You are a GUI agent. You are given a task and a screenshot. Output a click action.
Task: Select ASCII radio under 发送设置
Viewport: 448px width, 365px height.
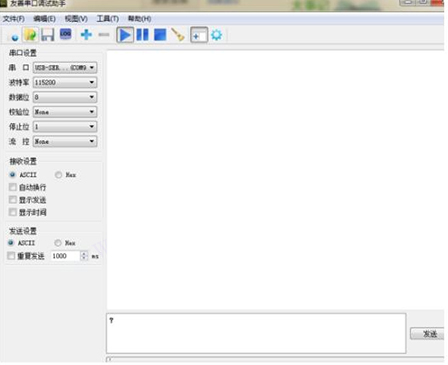[11, 243]
